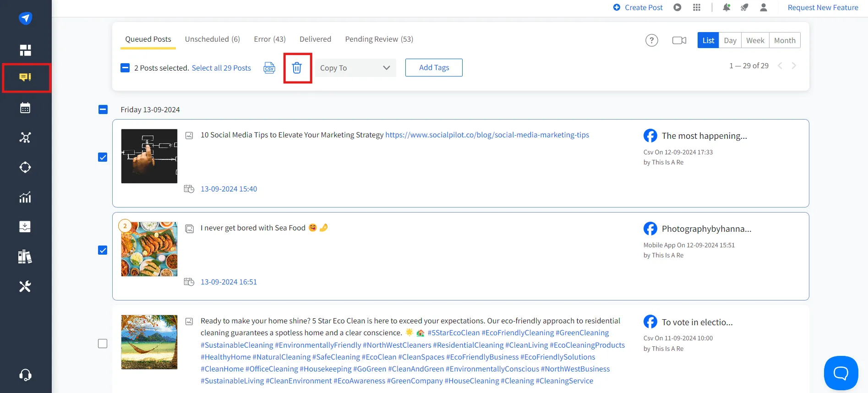
Task: Click scheduled time 13-09-2024 16:51
Action: 229,282
